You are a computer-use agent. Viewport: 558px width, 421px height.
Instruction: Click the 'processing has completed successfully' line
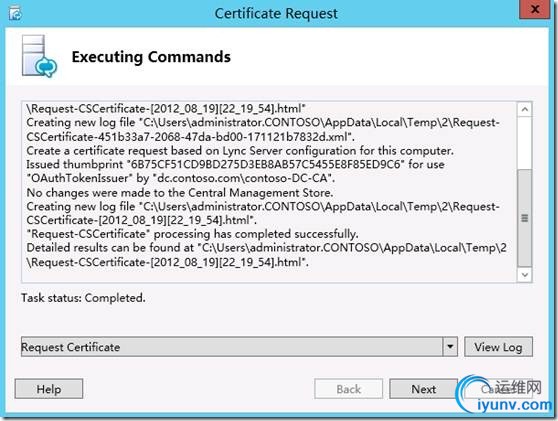click(x=193, y=234)
